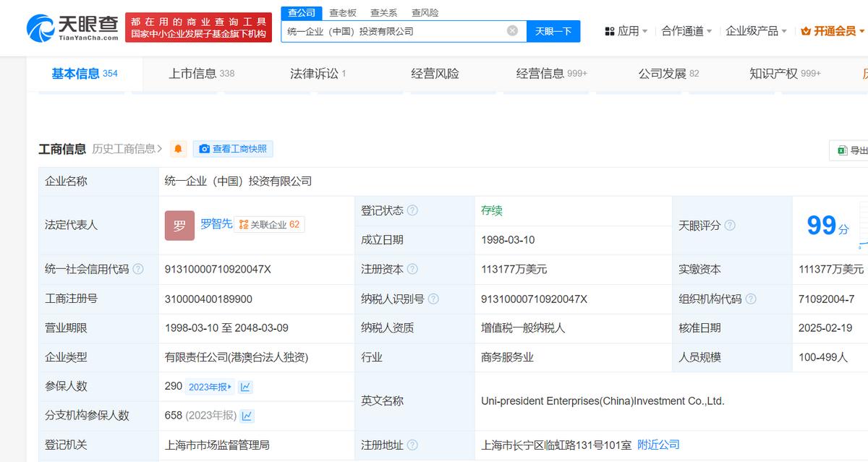Select the 2023年报 year dropdown

click(x=210, y=387)
